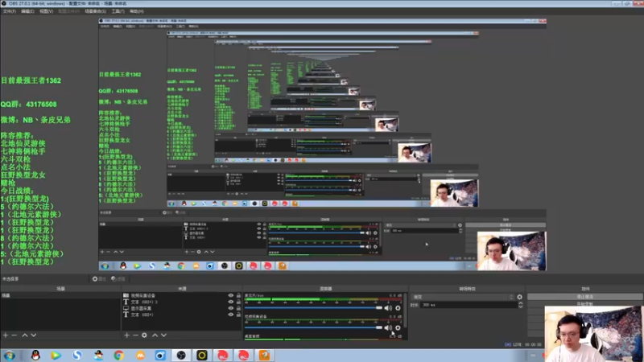Adjust volume slider of 视频采集设备 channel
The height and width of the screenshot is (362, 644).
click(x=313, y=327)
